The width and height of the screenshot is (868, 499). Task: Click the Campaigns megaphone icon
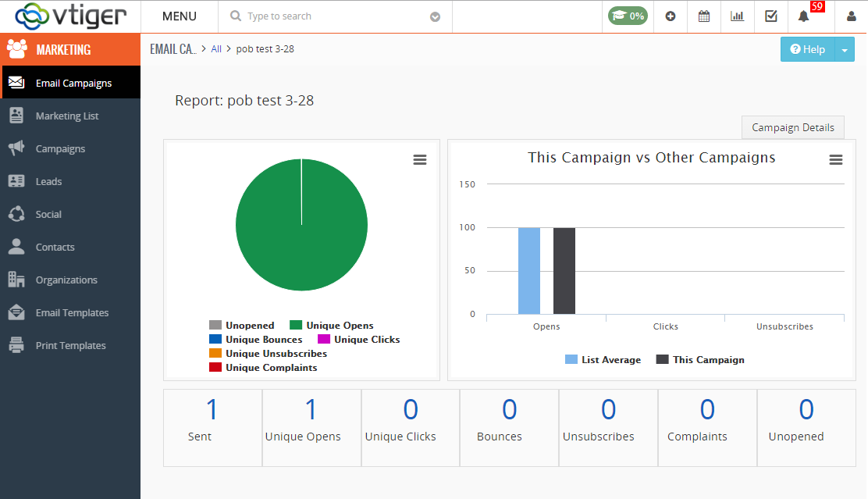coord(16,148)
